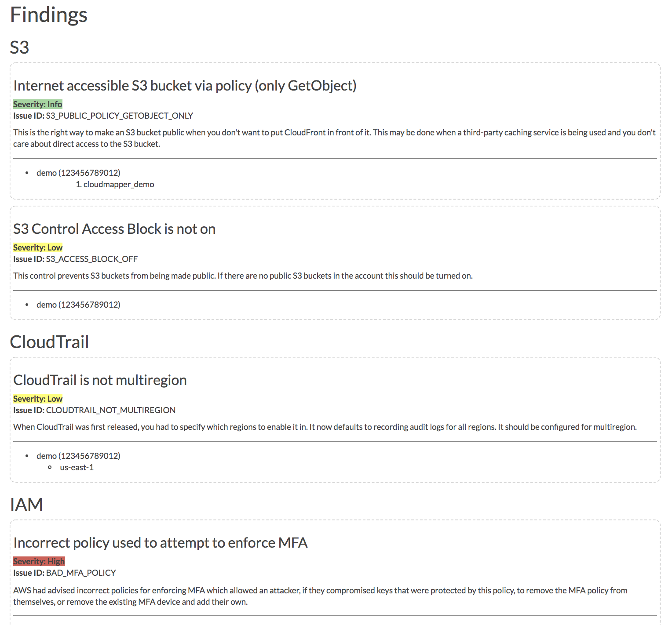672x625 pixels.
Task: Click the red Severity: High badge
Action: pos(39,561)
